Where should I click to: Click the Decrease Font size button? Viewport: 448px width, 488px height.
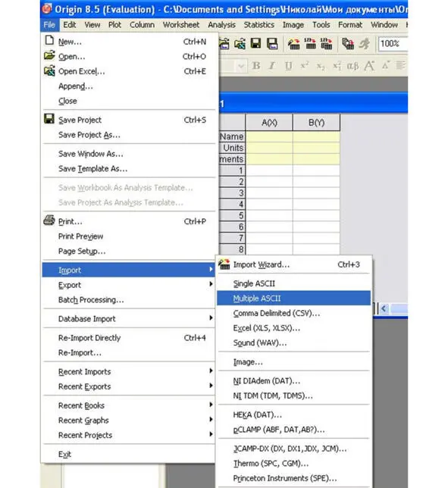[386, 66]
